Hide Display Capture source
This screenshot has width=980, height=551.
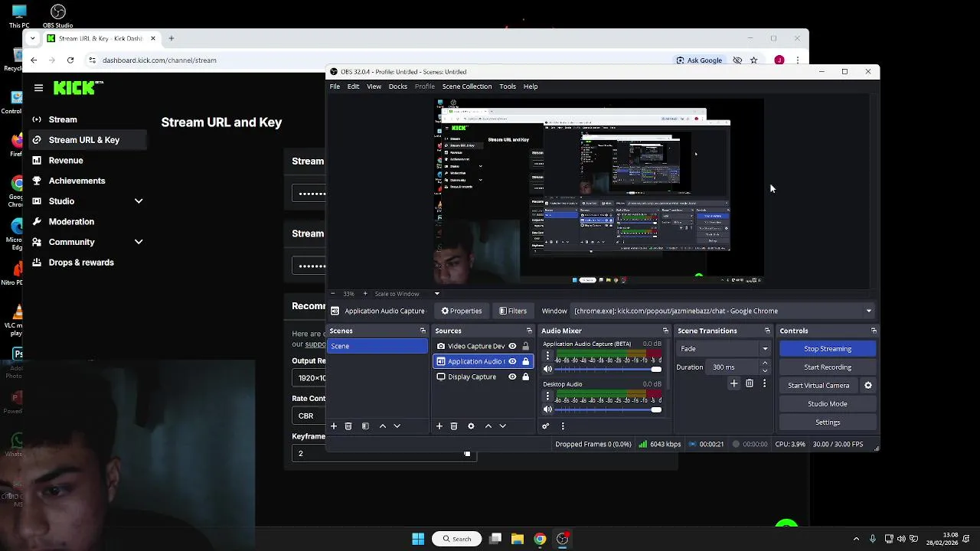(512, 377)
